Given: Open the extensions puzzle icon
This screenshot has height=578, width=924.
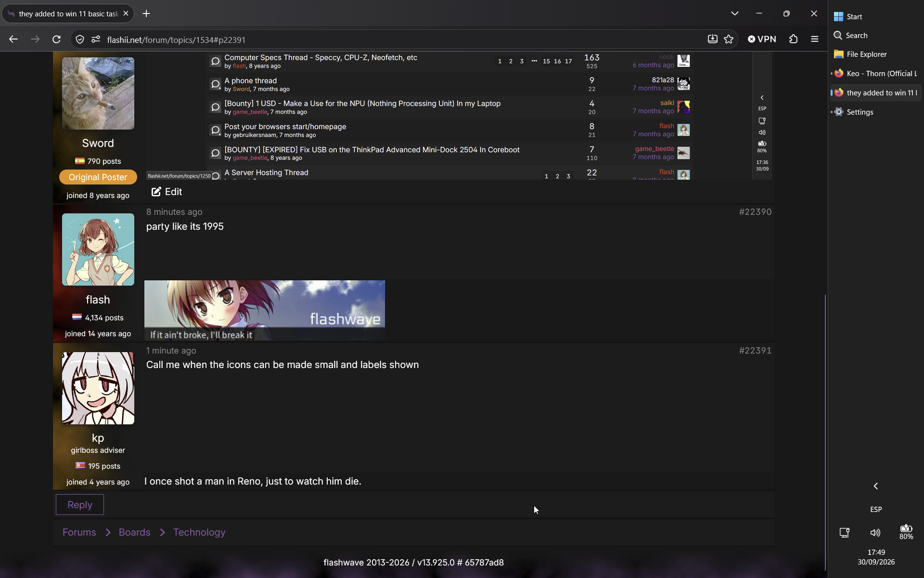Looking at the screenshot, I should coord(794,39).
